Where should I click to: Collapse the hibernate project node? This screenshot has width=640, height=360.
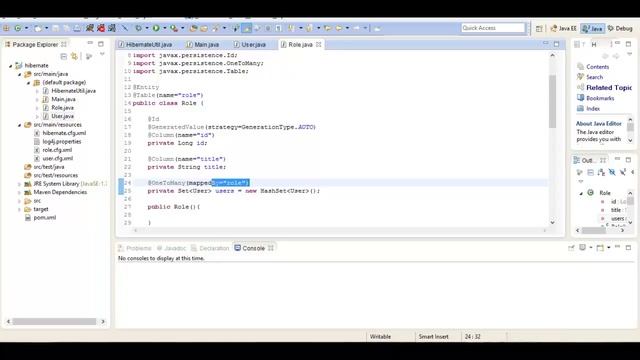pos(11,66)
